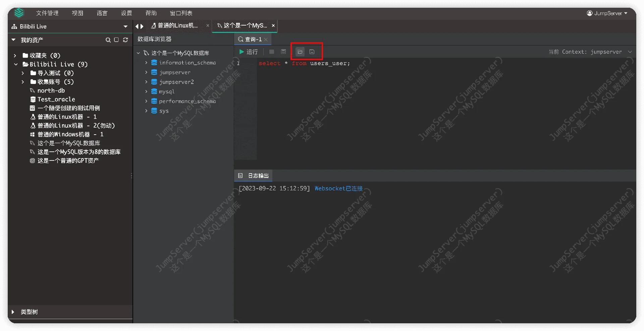The width and height of the screenshot is (644, 331).
Task: Click Linux icon of 普通的Linux机器 - 1
Action: [x=33, y=117]
